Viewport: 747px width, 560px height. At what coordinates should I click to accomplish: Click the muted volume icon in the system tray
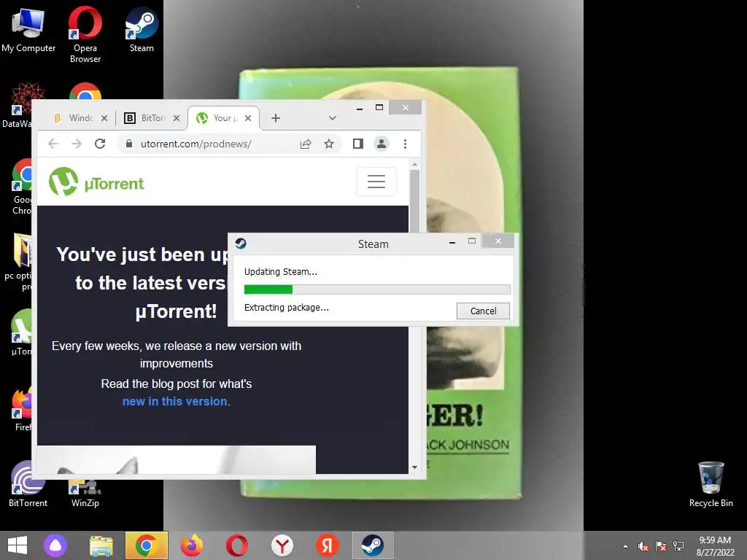tap(643, 546)
